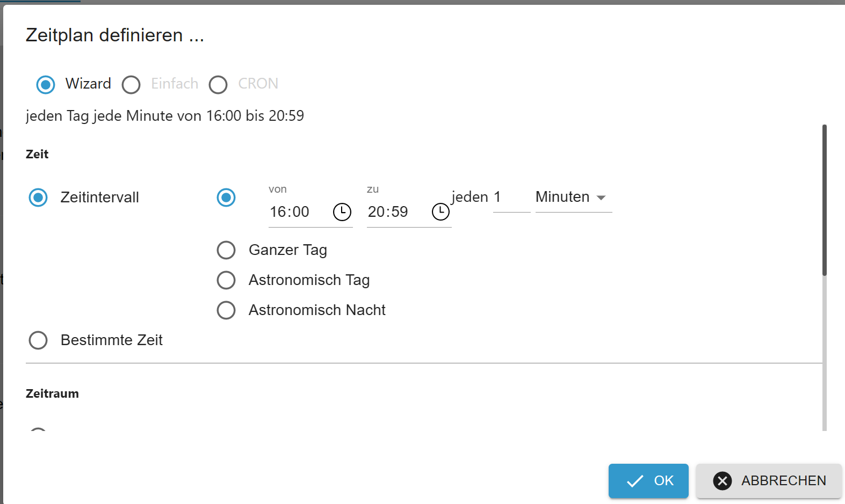845x504 pixels.
Task: Open the clock picker for the 'von' time
Action: pos(342,212)
